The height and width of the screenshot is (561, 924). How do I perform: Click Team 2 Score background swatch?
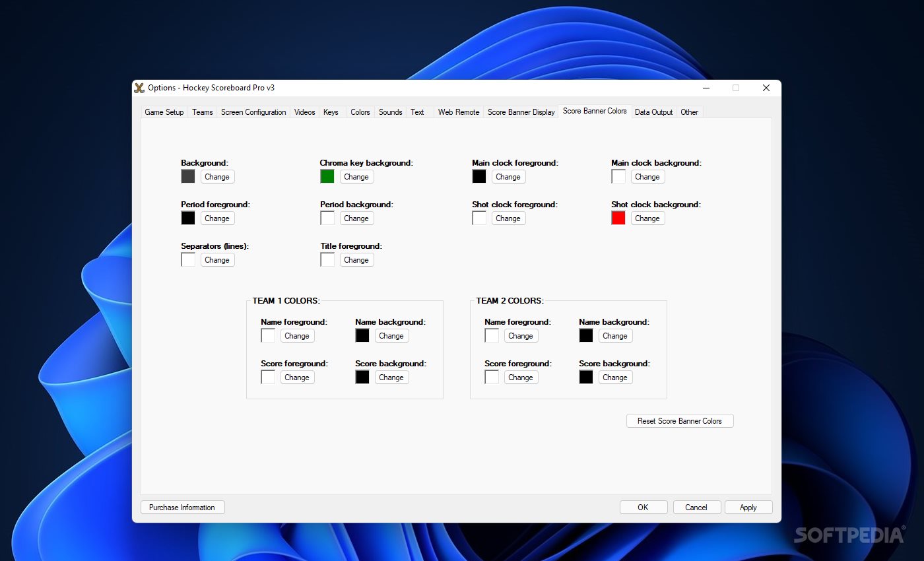pos(586,377)
